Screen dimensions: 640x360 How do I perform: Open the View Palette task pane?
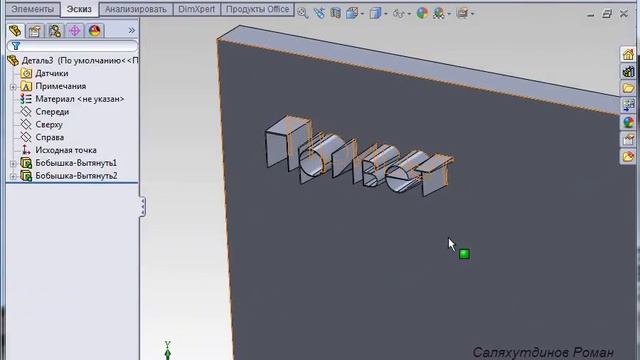coord(628,105)
